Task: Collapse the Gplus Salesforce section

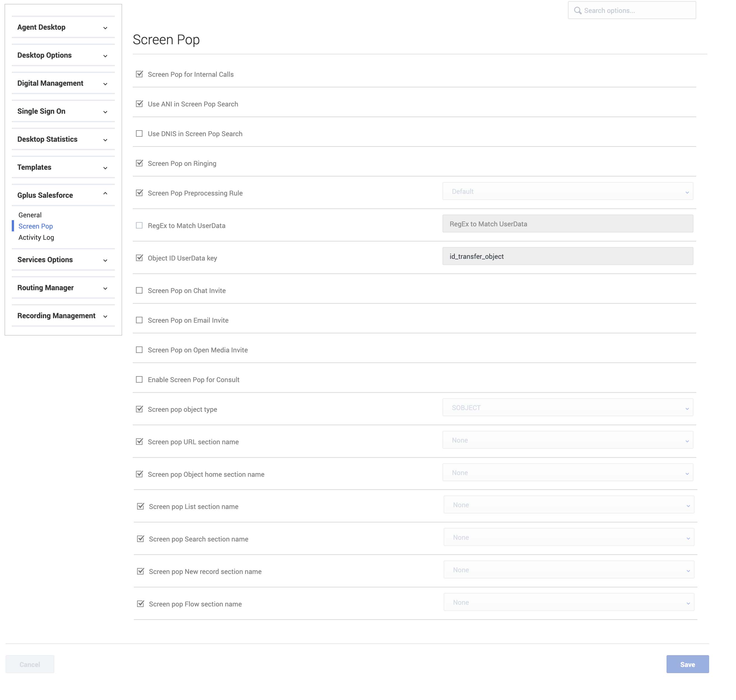Action: 45,195
